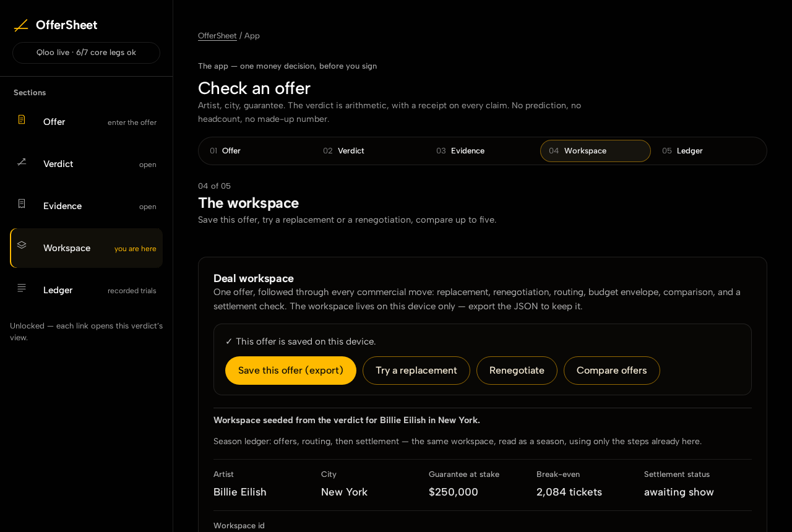Click the Workspace id label

point(239,526)
